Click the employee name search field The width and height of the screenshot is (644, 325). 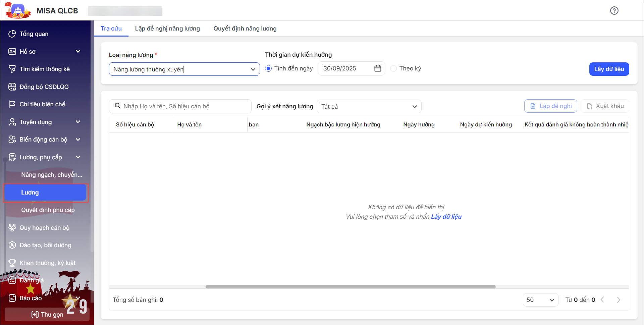click(184, 106)
